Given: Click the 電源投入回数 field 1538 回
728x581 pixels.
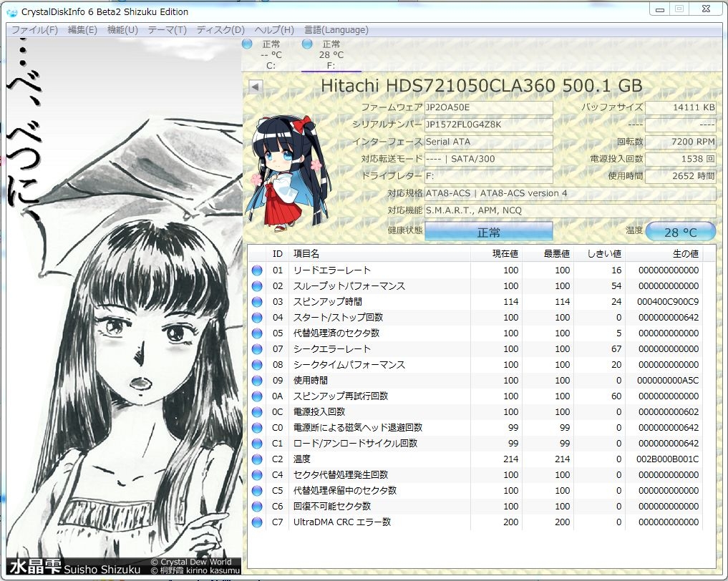Looking at the screenshot, I should [x=680, y=159].
